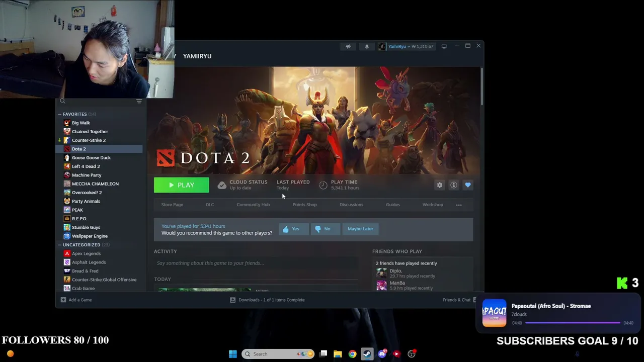Screen dimensions: 644x362
Task: Open library filter options icon
Action: click(x=139, y=101)
